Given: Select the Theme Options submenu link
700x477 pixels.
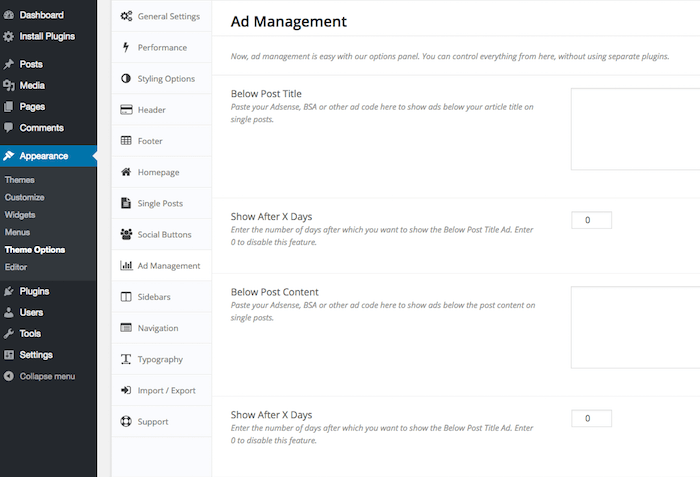Looking at the screenshot, I should pyautogui.click(x=35, y=249).
